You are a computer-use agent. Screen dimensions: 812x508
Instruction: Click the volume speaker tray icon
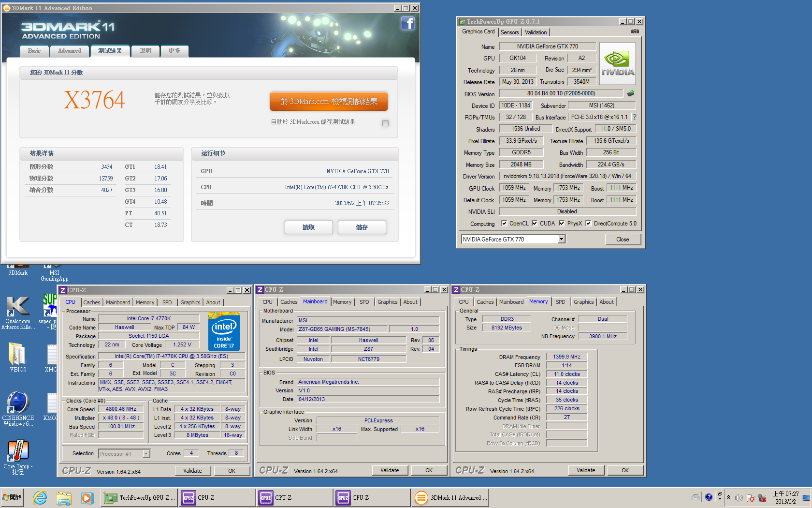[x=739, y=498]
